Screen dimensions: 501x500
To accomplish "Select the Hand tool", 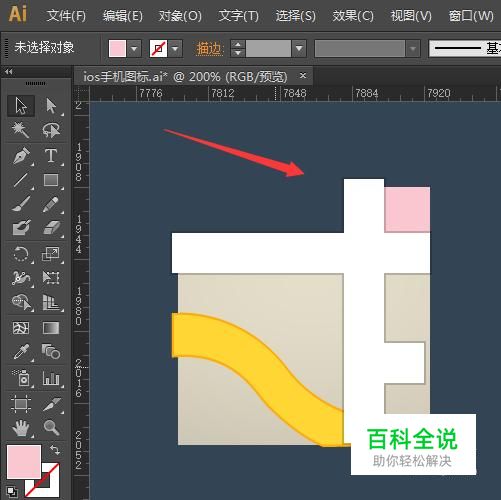I will click(21, 428).
